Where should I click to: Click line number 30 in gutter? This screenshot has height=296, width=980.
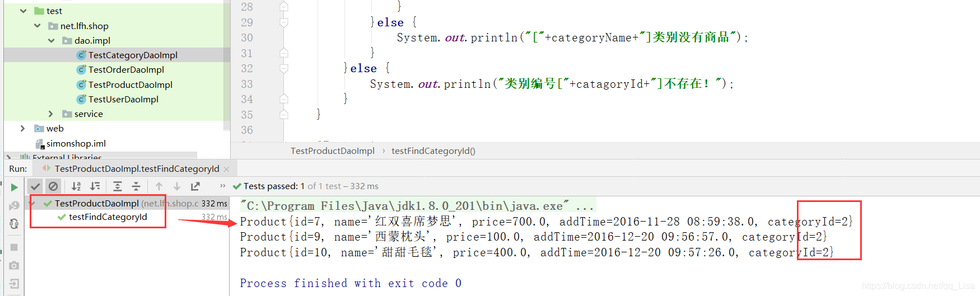(x=247, y=37)
